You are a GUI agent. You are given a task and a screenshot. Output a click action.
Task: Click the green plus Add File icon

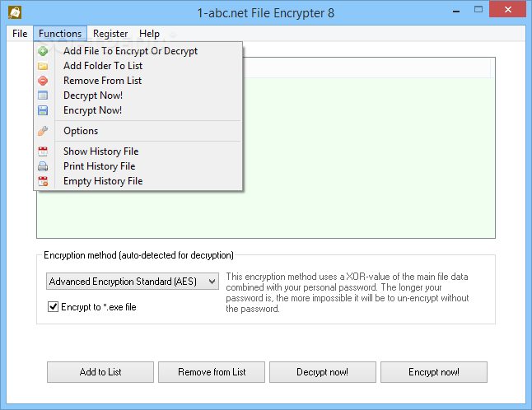coord(43,51)
